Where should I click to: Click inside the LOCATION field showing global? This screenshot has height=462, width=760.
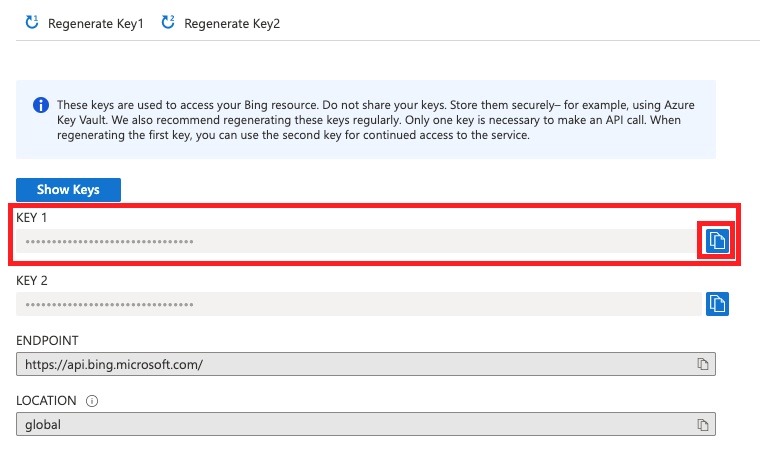point(366,424)
